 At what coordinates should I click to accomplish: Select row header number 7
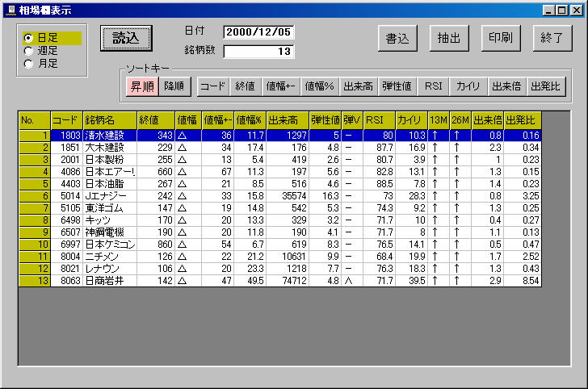(x=35, y=208)
